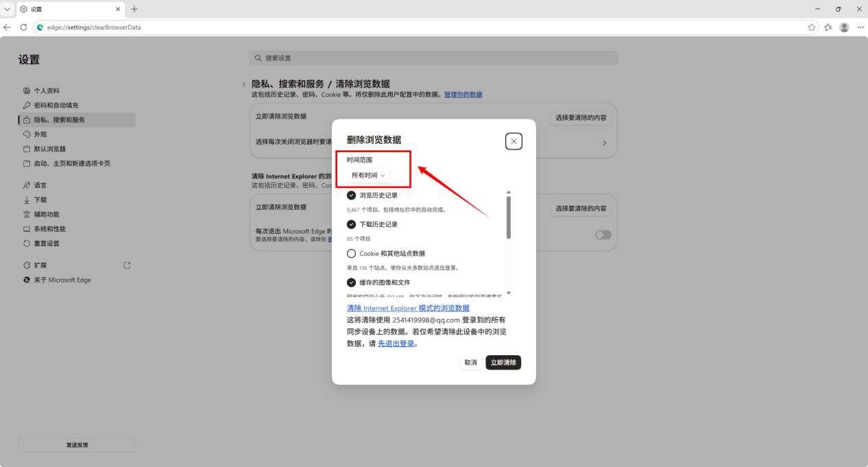This screenshot has width=868, height=467.
Task: Uncheck 浏览历史记录 checkbox
Action: pos(352,195)
